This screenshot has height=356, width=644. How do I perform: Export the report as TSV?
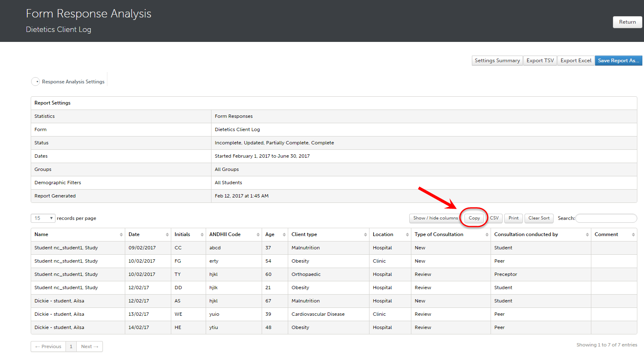coord(540,61)
